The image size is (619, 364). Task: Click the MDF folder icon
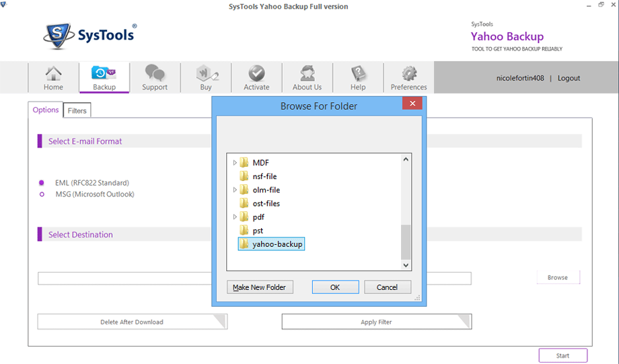244,162
